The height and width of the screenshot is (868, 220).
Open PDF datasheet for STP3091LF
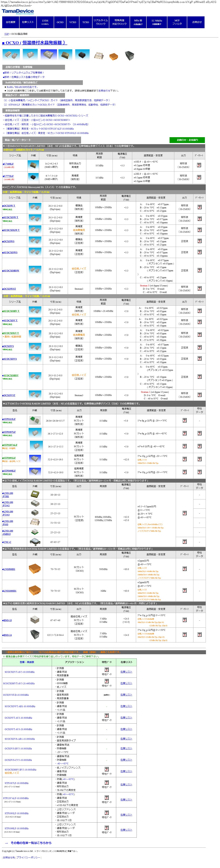click(184, 459)
